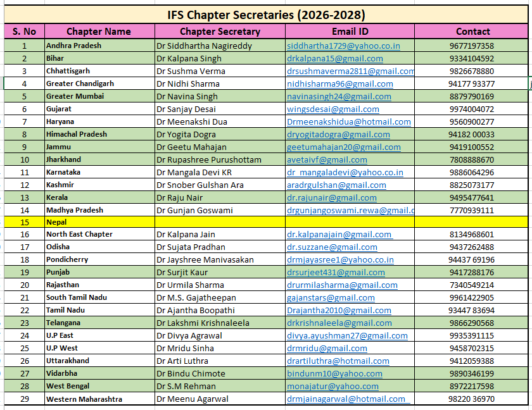
Task: Click the Email ID column header
Action: click(350, 31)
